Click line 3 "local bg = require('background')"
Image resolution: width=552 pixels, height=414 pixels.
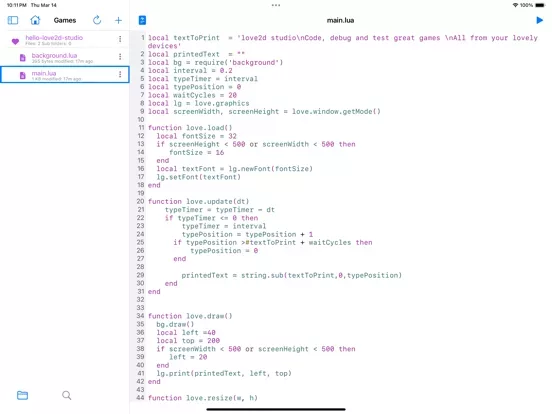215,62
